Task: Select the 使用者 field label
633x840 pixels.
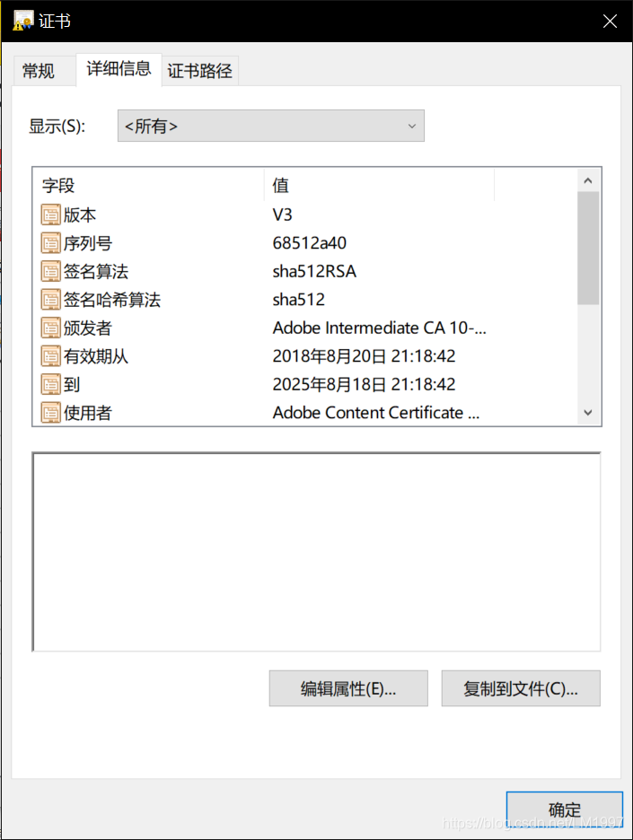Action: (x=88, y=413)
